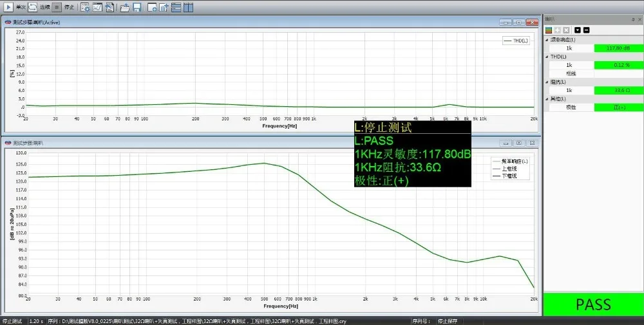Click the sequence file path in status bar
The width and height of the screenshot is (644, 325).
[x=197, y=321]
